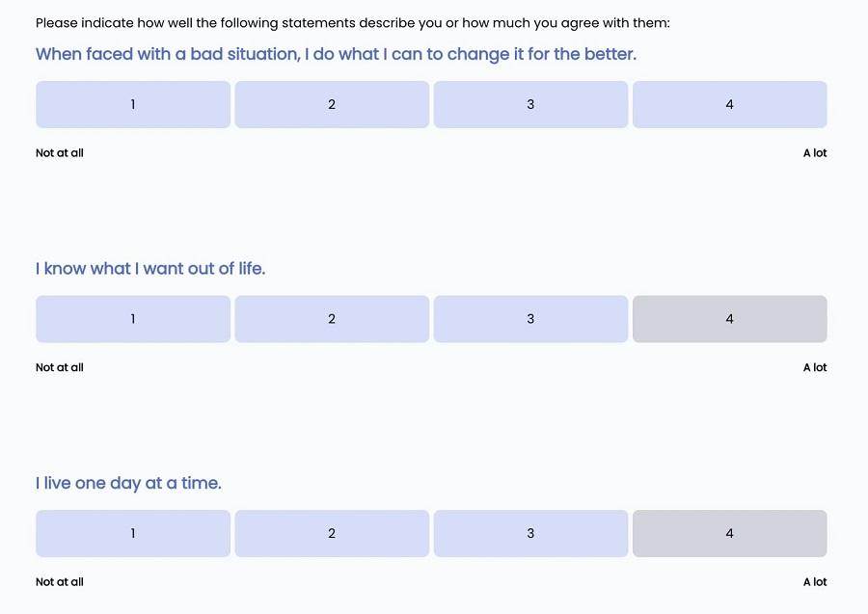The width and height of the screenshot is (868, 614).
Task: Click "Not at all" under "I know what I want"
Action: pos(60,367)
